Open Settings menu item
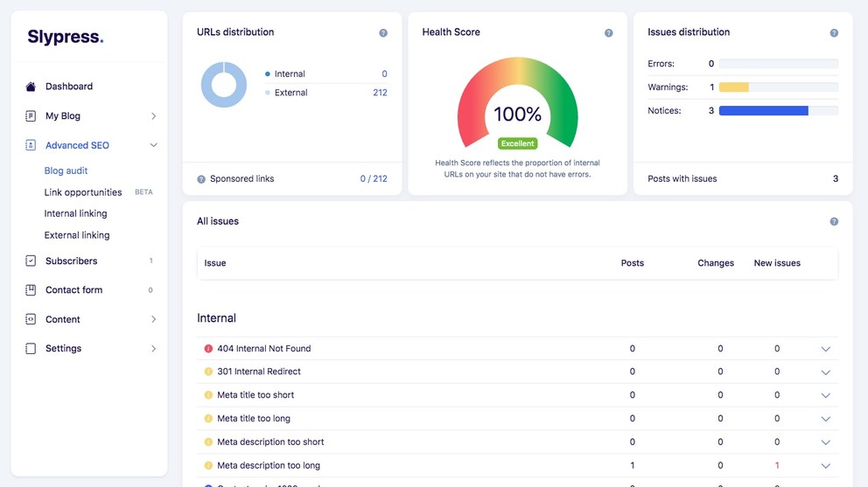 coord(63,348)
